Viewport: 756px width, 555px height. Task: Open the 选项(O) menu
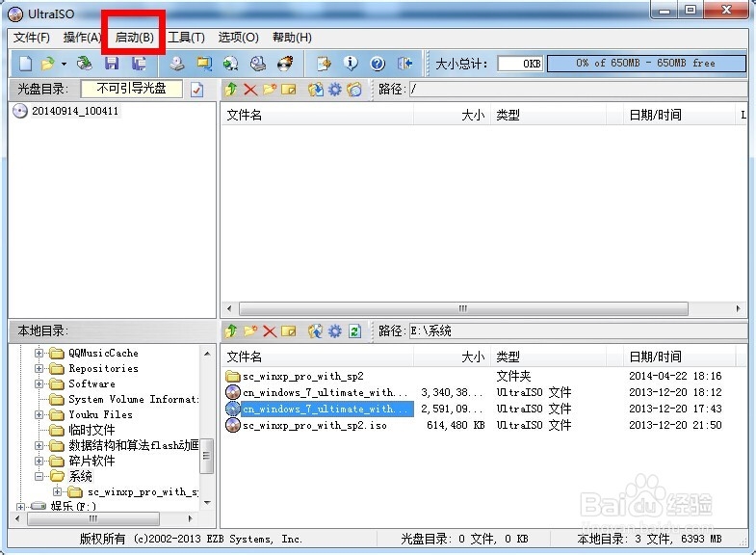(x=238, y=38)
